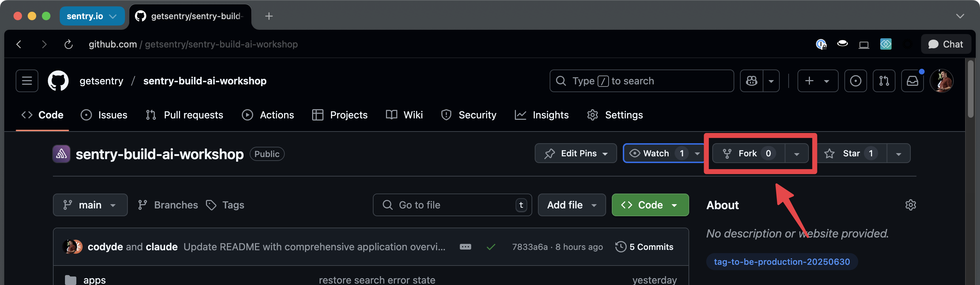Expand Watch notification options arrow
The height and width of the screenshot is (285, 980).
tap(697, 153)
